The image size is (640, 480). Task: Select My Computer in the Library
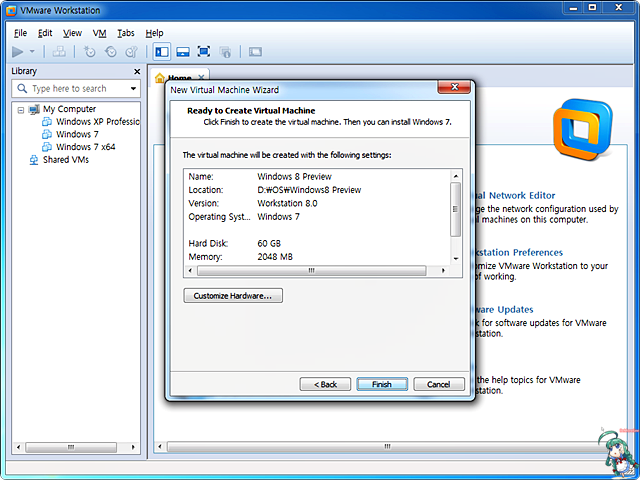(x=69, y=109)
